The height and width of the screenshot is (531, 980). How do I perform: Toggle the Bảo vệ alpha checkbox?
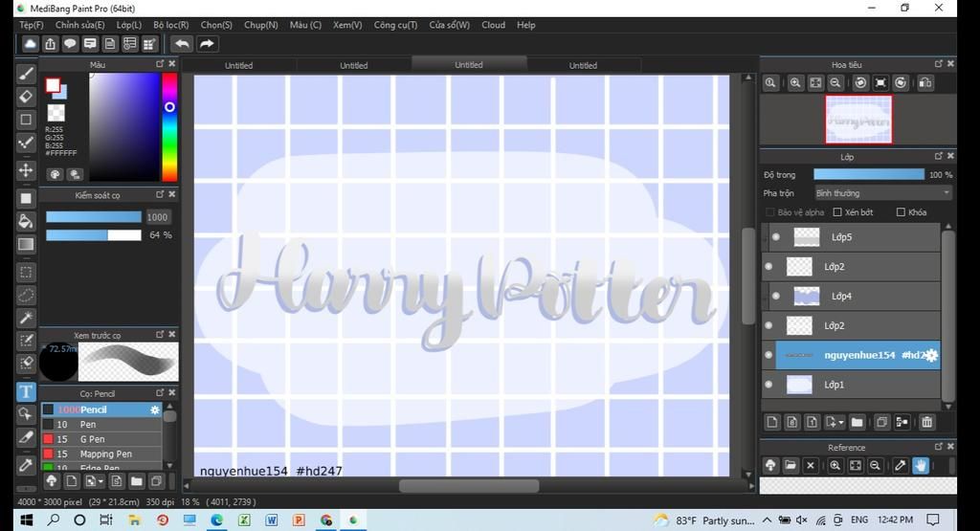click(770, 212)
